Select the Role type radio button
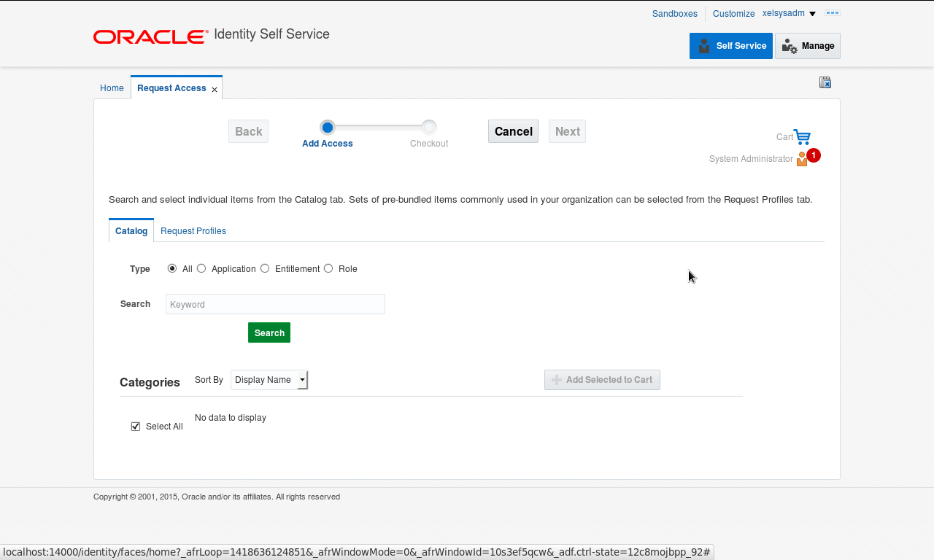 [328, 268]
